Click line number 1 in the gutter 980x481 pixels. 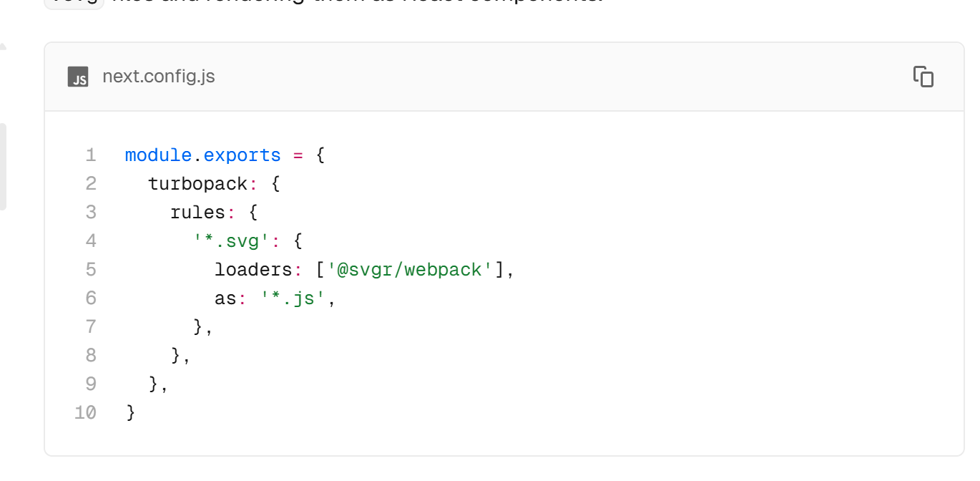click(90, 155)
